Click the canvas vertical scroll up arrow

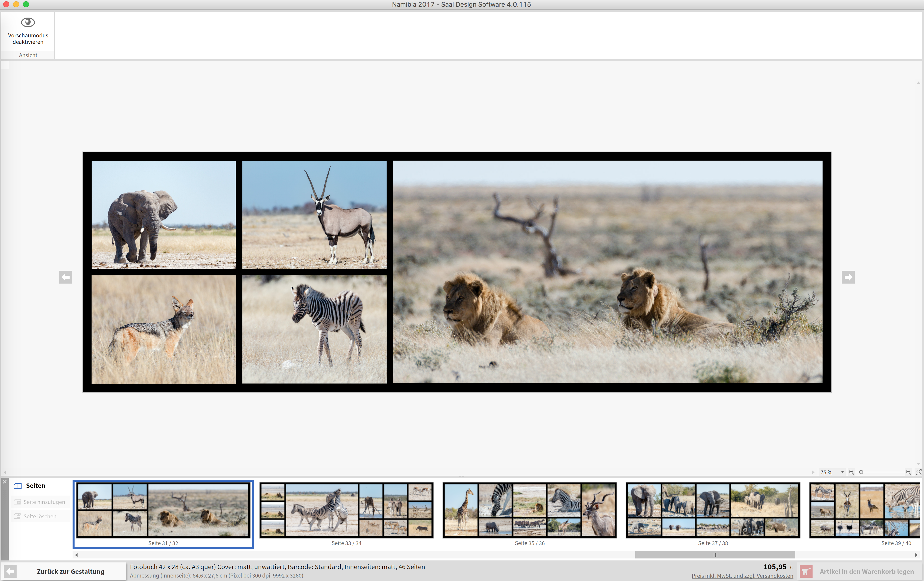coord(918,82)
